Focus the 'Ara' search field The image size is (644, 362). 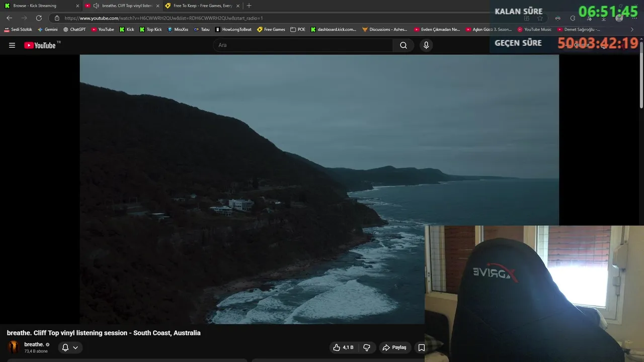[x=303, y=45]
